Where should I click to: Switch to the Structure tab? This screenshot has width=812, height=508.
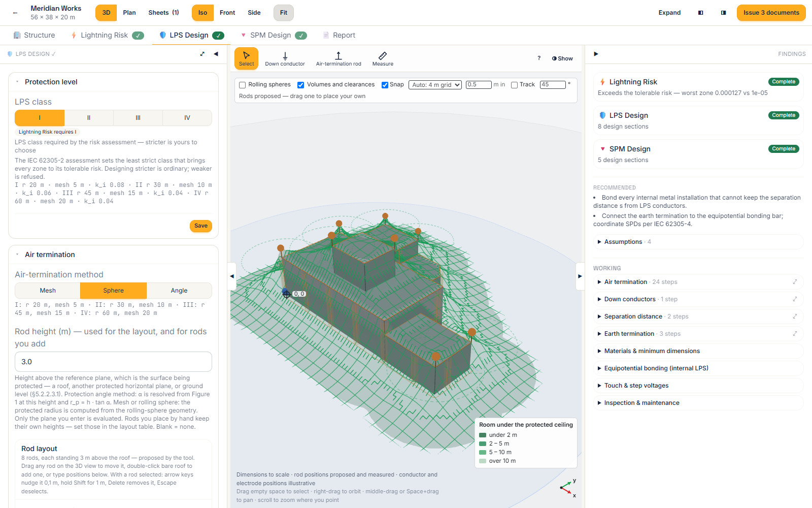[34, 35]
